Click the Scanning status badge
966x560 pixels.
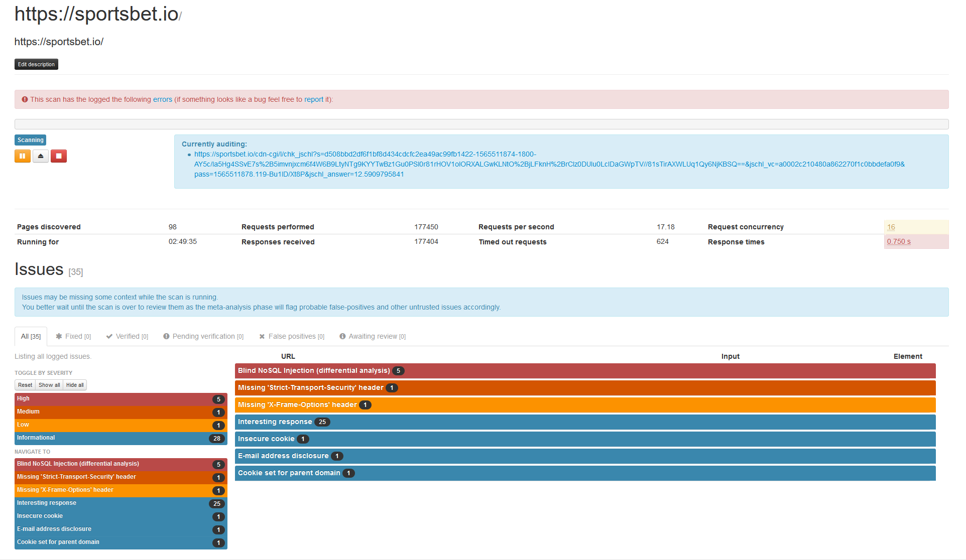tap(31, 140)
